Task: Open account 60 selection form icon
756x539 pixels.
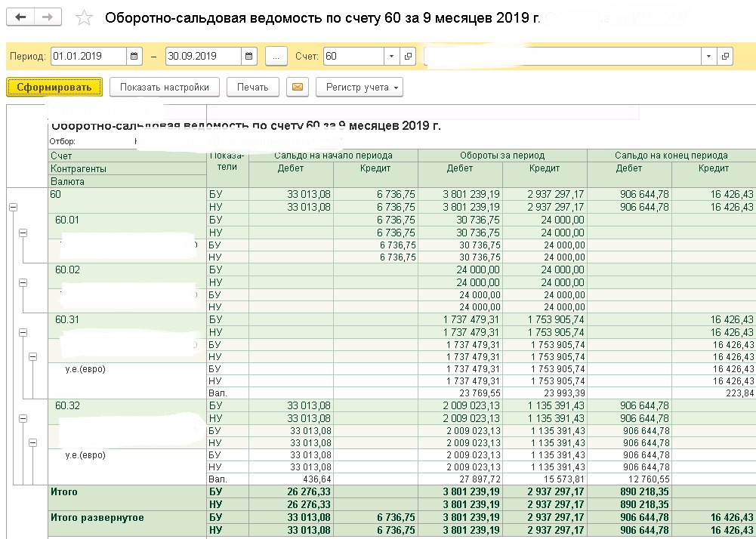Action: (408, 57)
